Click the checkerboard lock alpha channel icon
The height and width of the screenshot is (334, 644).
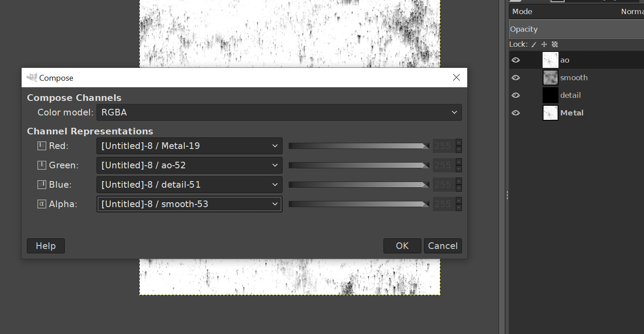coord(555,44)
